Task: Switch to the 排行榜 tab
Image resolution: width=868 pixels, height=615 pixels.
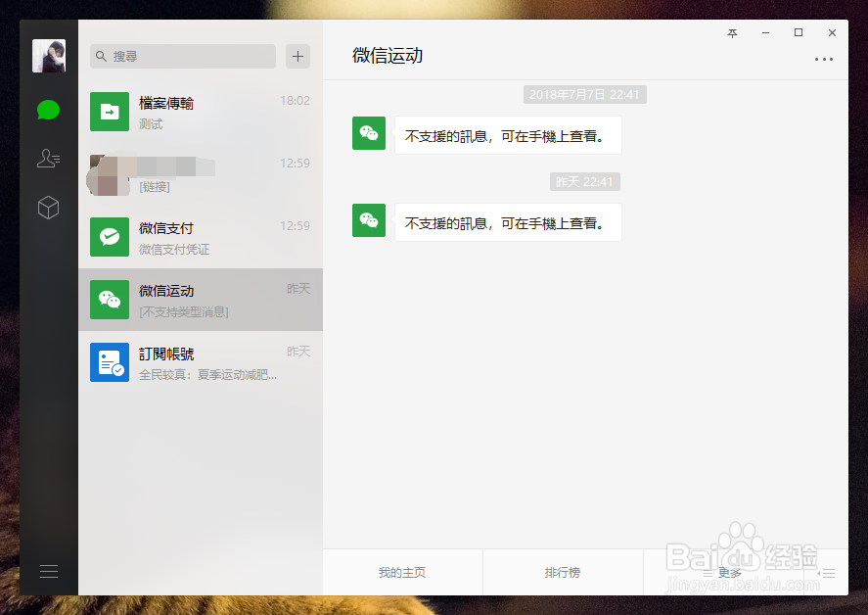Action: click(564, 573)
